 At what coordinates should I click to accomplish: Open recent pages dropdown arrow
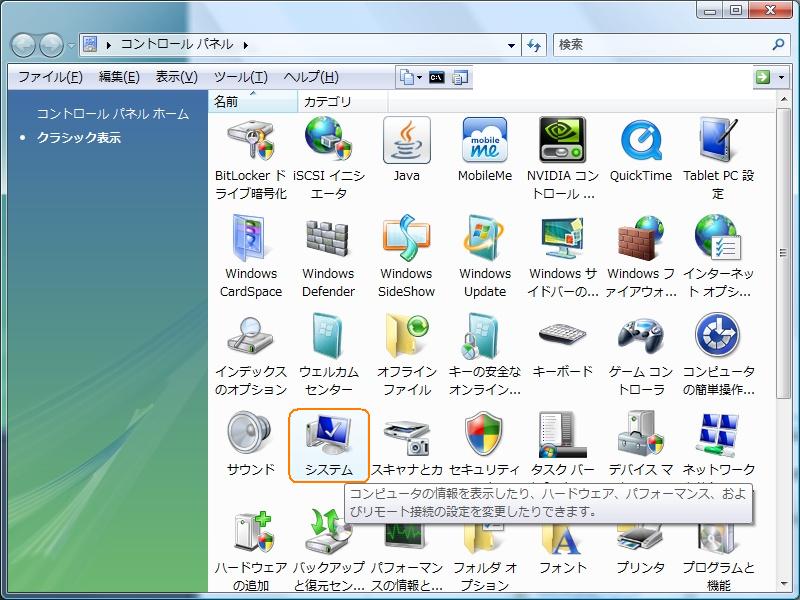click(71, 45)
